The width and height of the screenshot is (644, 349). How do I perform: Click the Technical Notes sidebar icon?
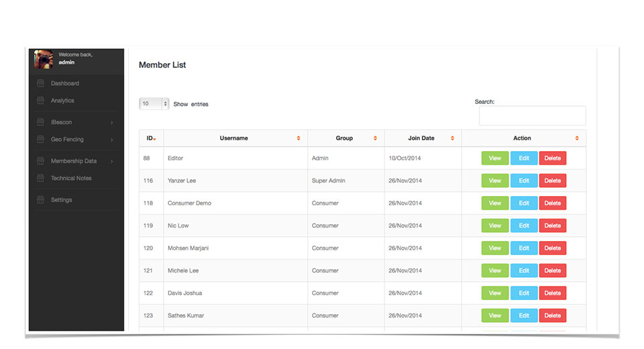(x=40, y=178)
